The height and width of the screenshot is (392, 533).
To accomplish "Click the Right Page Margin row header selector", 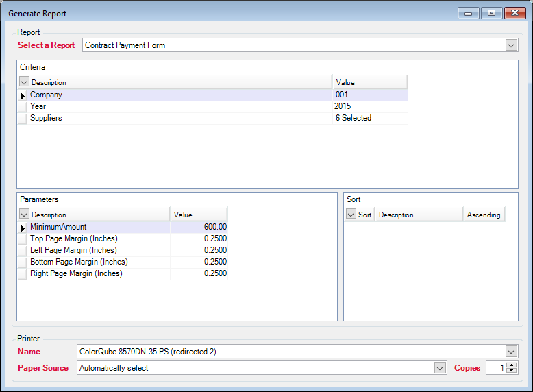I will click(23, 274).
